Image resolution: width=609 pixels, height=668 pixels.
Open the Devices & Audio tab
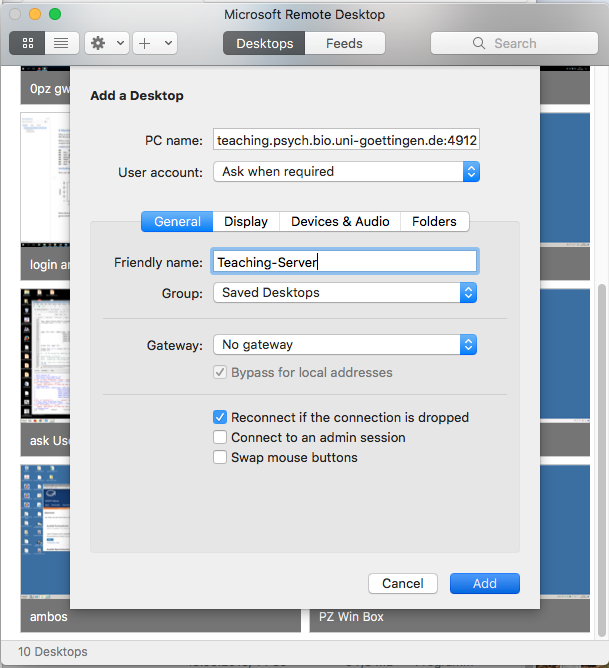pyautogui.click(x=340, y=222)
